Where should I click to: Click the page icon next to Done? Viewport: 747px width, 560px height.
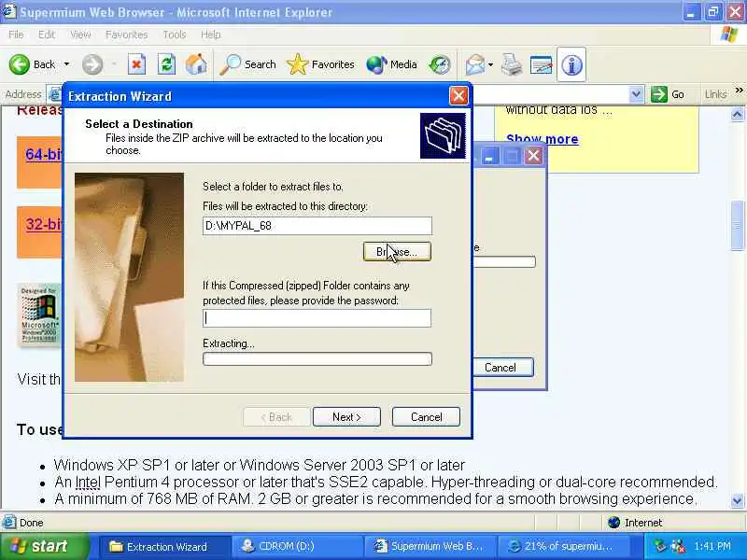(9, 523)
